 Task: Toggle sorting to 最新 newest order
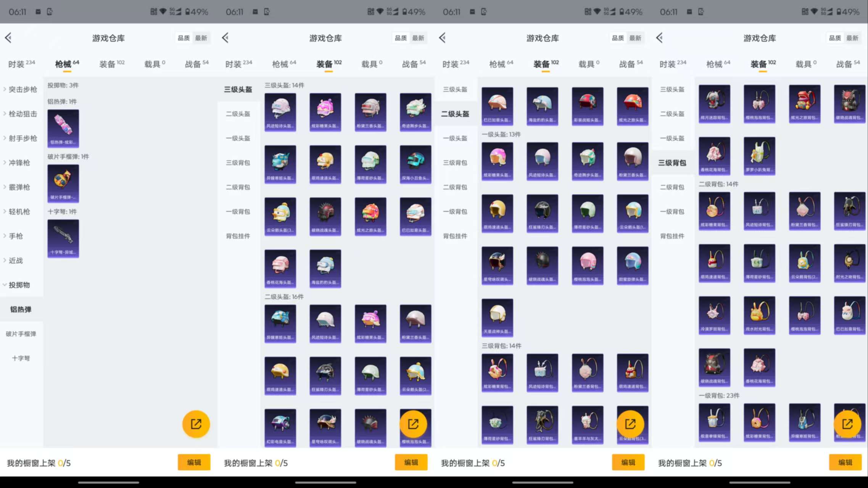pyautogui.click(x=201, y=38)
